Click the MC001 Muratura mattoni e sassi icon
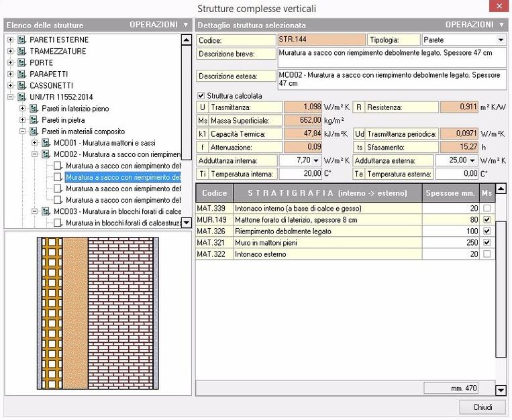Screen dimensions: 512x420 coord(46,143)
